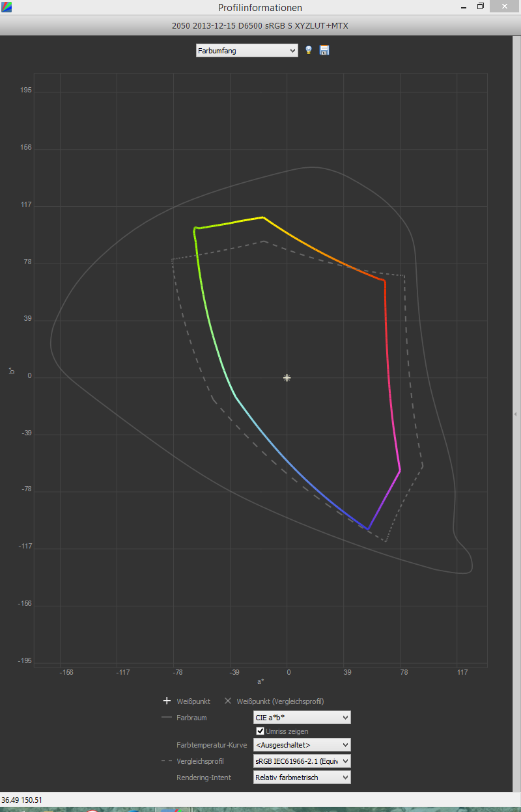Click the white point cross in plot
521x812 pixels.
(x=287, y=377)
